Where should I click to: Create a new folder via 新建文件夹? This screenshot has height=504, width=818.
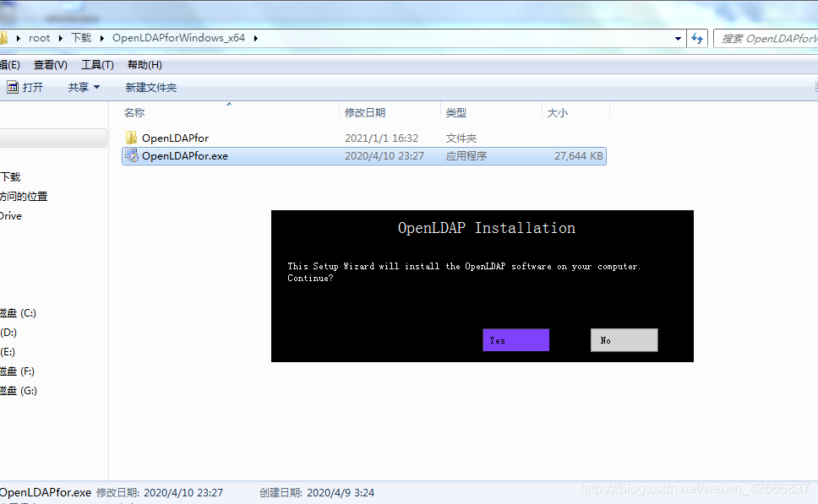tap(150, 86)
